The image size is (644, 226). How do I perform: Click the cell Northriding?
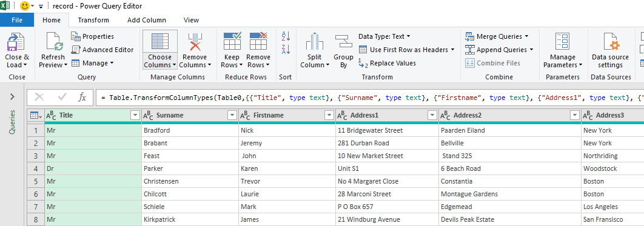pos(613,156)
